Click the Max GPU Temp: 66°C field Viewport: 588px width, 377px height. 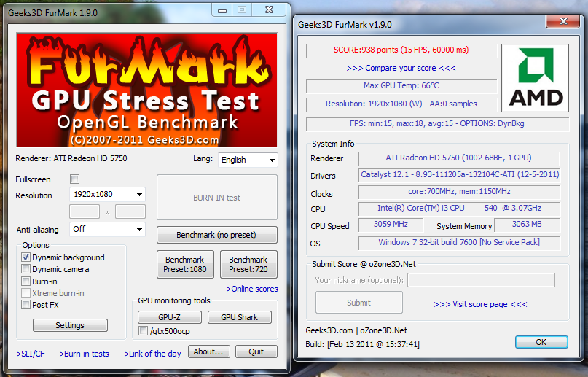point(401,86)
